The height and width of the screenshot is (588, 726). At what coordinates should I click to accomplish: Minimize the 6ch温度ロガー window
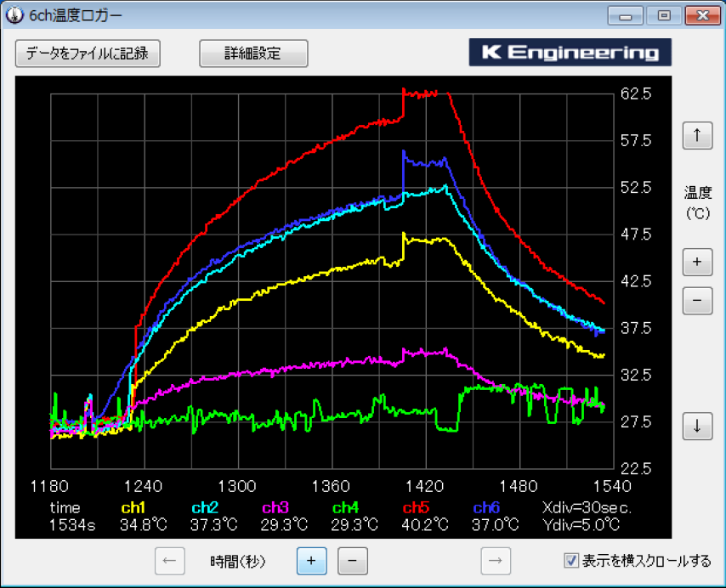pyautogui.click(x=626, y=16)
